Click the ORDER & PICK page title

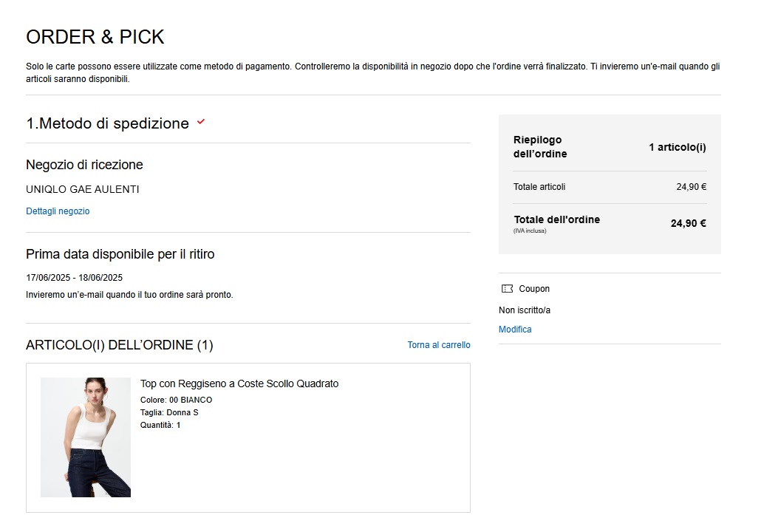coord(95,37)
